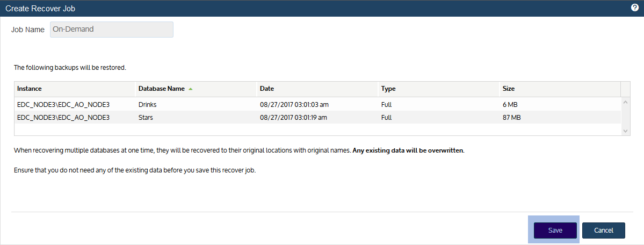This screenshot has width=644, height=245.
Task: Click the instance cell in Stars row
Action: pos(75,118)
